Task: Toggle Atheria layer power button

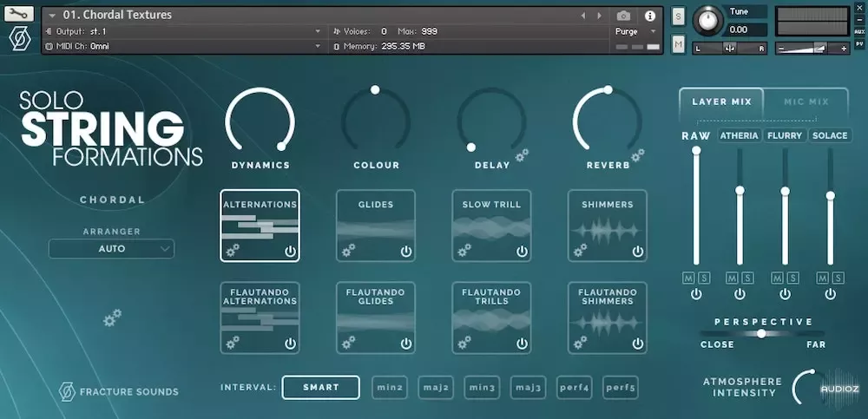Action: (x=740, y=294)
